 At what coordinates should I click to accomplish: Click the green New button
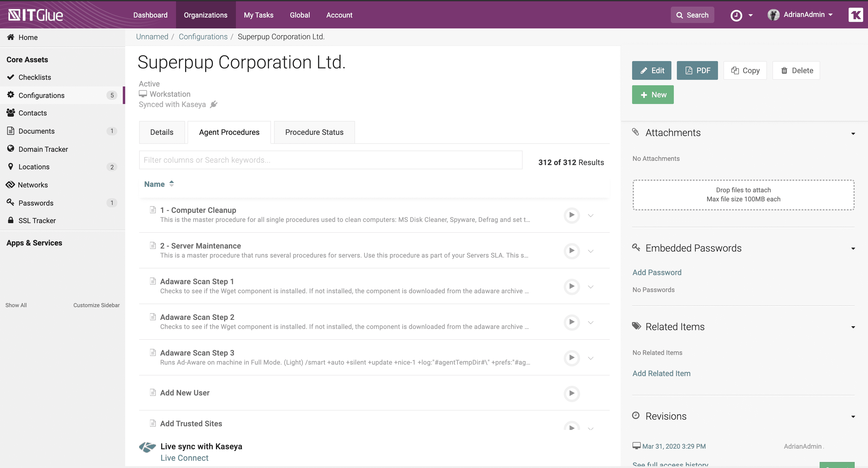[652, 95]
